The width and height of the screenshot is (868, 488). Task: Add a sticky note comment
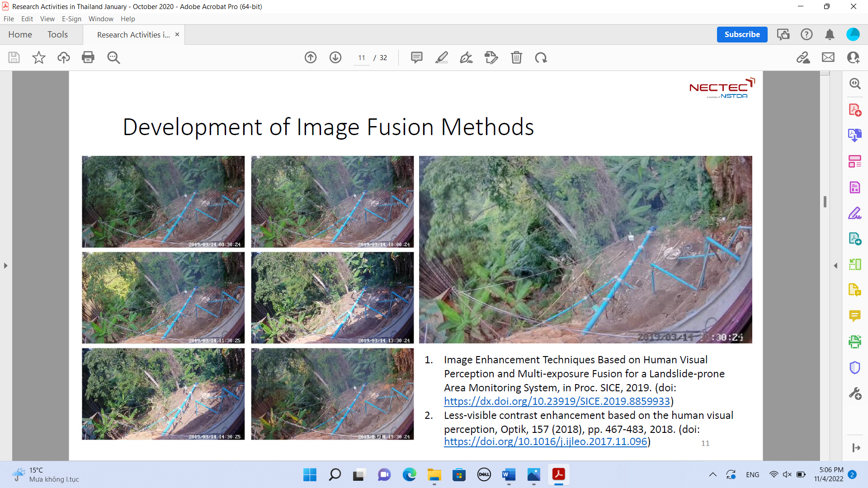(x=416, y=57)
